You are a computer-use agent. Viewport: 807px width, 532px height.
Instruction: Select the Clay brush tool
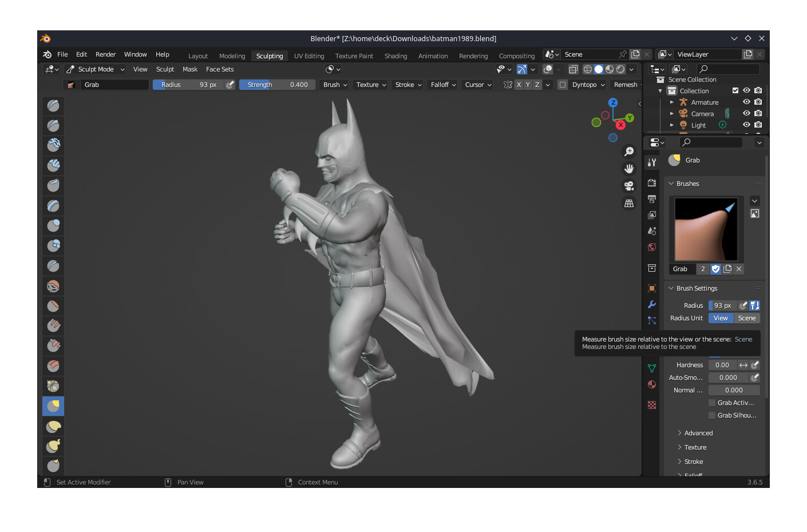pyautogui.click(x=53, y=145)
